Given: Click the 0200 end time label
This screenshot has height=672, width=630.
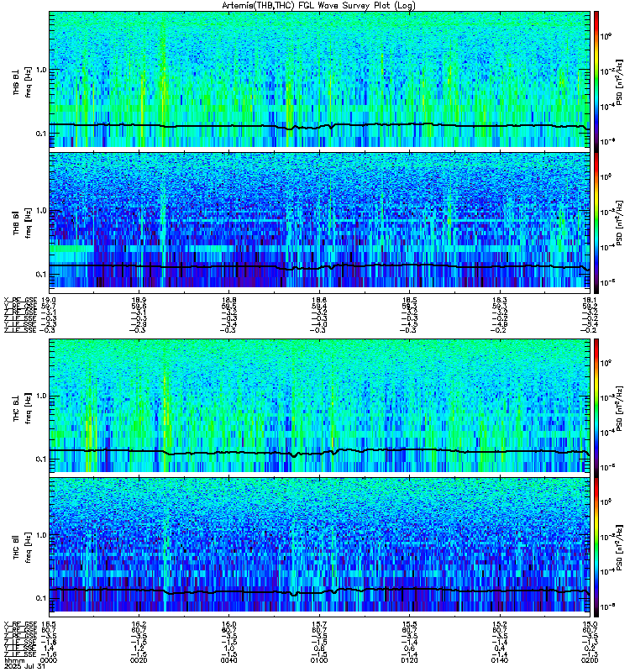Looking at the screenshot, I should 590,660.
